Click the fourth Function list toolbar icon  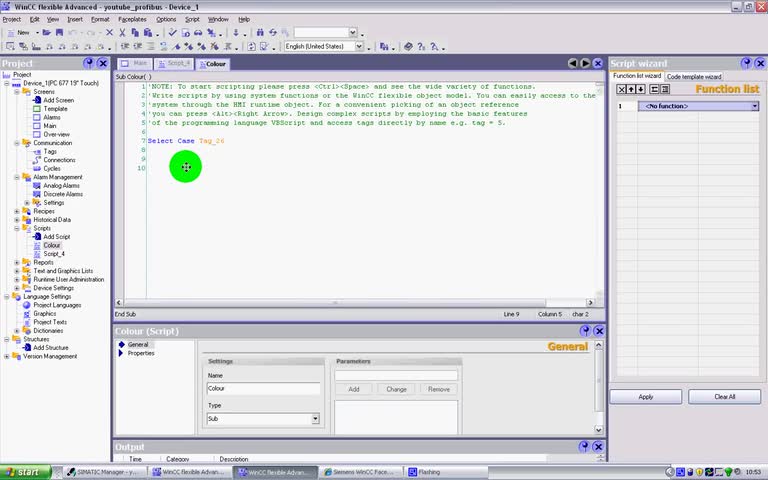[x=654, y=89]
